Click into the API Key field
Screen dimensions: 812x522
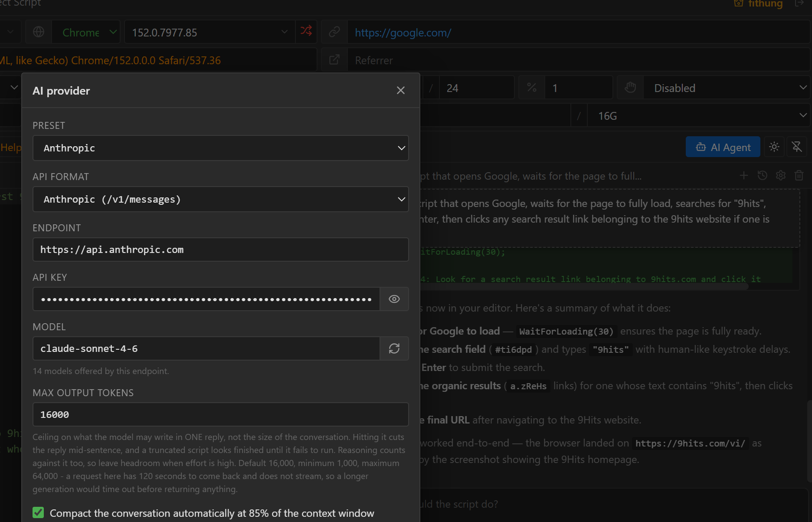[206, 299]
